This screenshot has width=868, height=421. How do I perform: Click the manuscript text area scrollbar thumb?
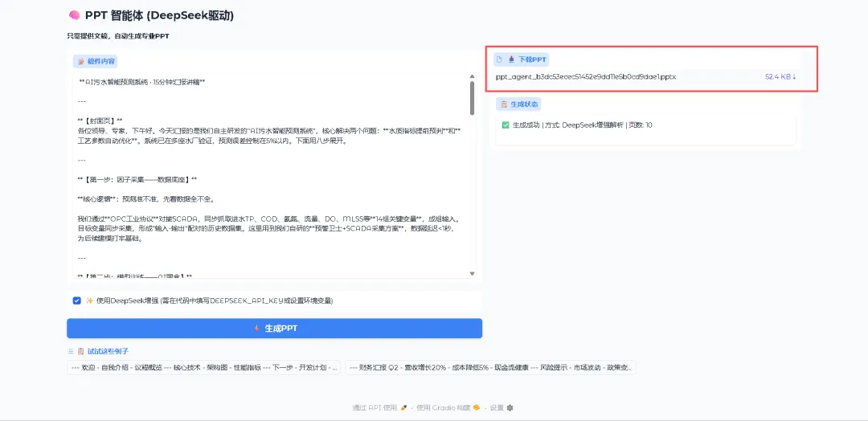point(473,98)
